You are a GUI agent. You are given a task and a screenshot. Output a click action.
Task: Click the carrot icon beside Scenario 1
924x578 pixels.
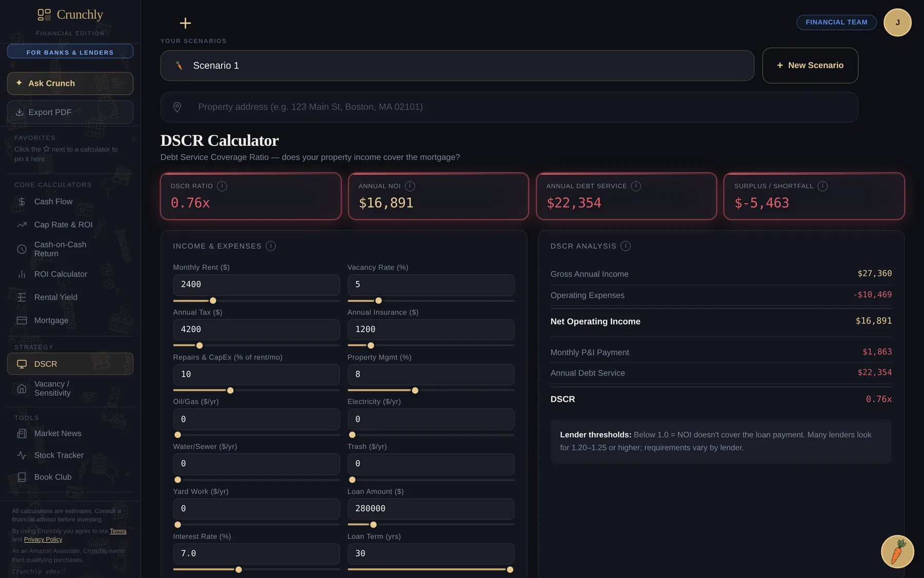coord(179,66)
